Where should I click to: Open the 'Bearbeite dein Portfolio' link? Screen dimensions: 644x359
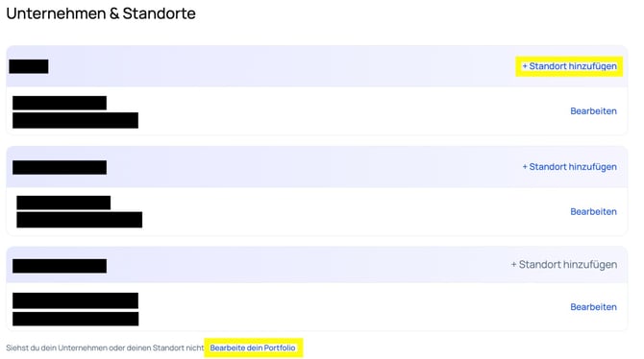click(x=253, y=347)
